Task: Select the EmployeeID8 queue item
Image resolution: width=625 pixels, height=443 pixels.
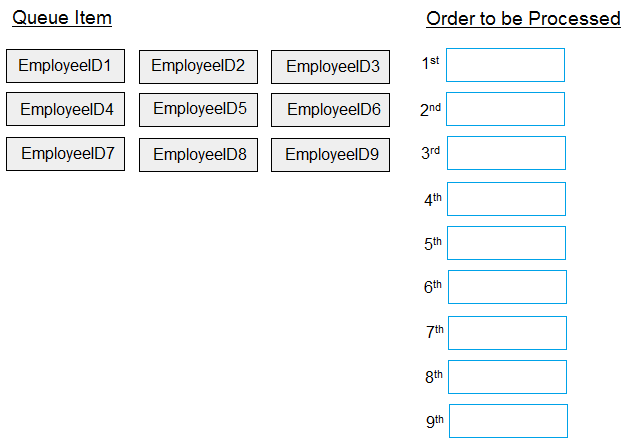Action: (x=199, y=155)
